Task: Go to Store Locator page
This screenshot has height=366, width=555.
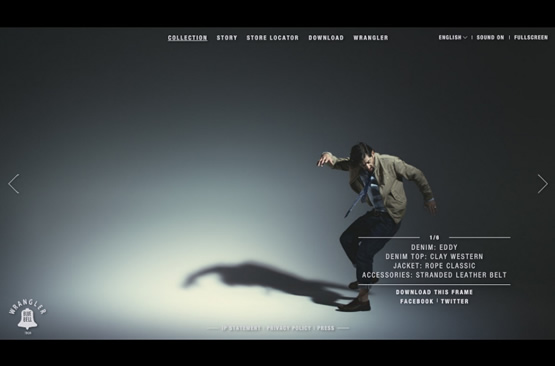Action: pos(273,38)
